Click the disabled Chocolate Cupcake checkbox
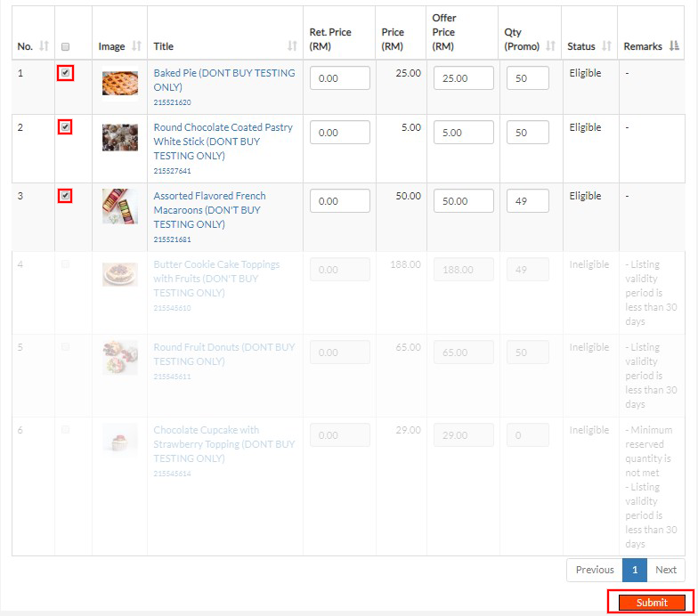Image resolution: width=698 pixels, height=616 pixels. 66,429
